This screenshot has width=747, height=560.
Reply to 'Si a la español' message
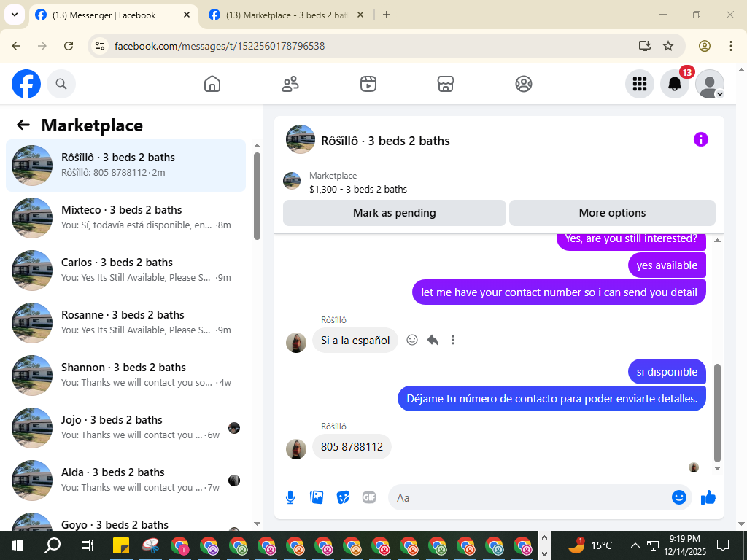coord(433,340)
